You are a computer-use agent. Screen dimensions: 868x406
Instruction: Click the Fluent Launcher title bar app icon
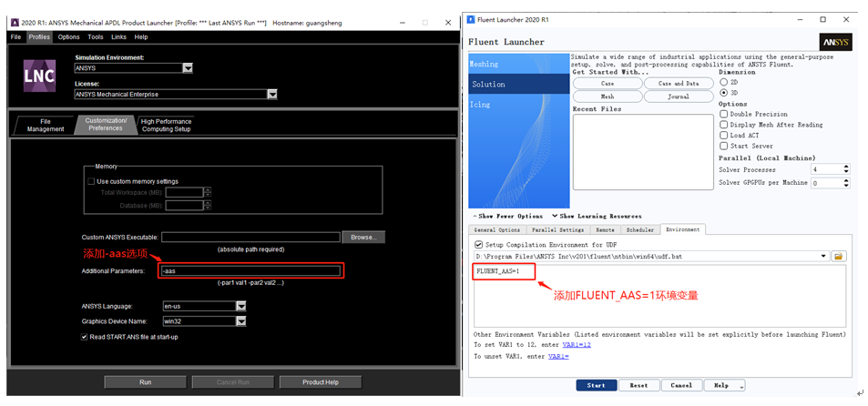pos(471,20)
